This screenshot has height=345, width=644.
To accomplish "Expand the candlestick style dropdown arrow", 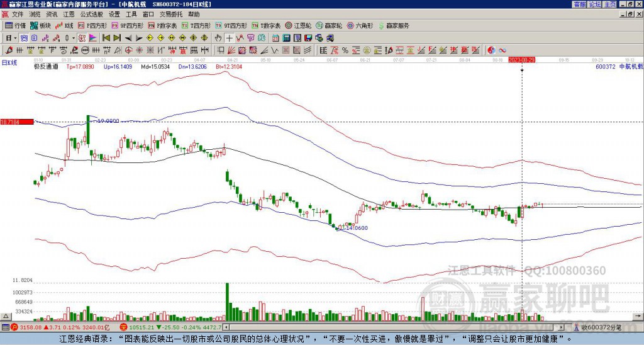I will 74,38.
